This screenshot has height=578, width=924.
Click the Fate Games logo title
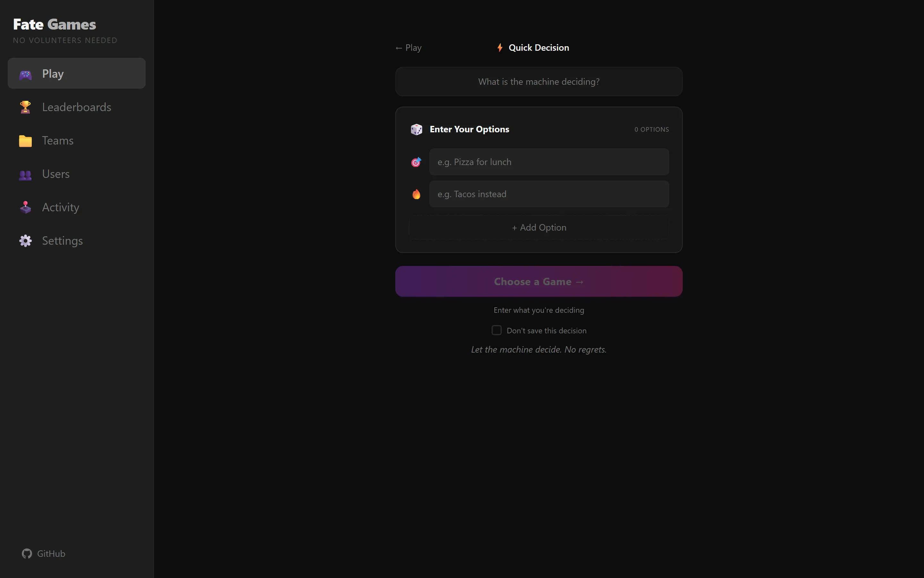click(55, 24)
